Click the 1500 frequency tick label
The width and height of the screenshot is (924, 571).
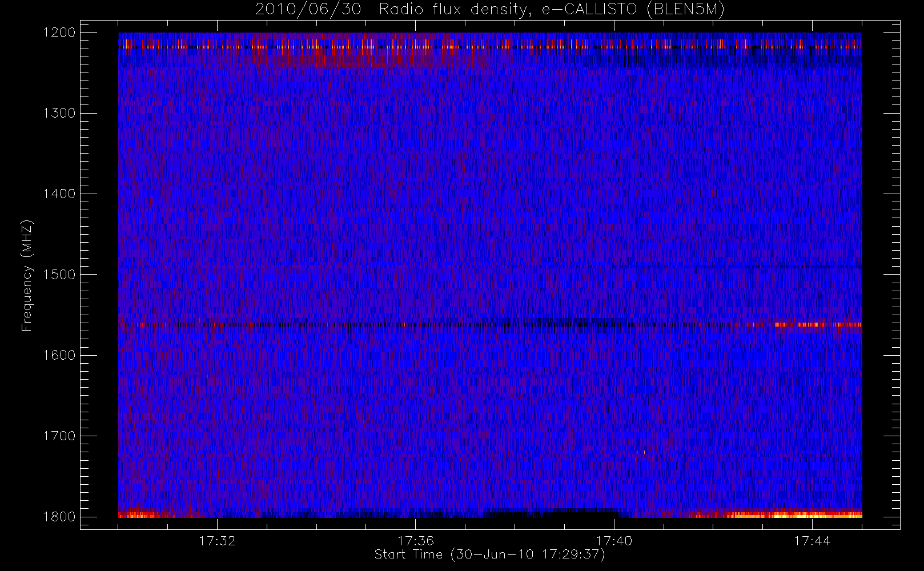59,275
